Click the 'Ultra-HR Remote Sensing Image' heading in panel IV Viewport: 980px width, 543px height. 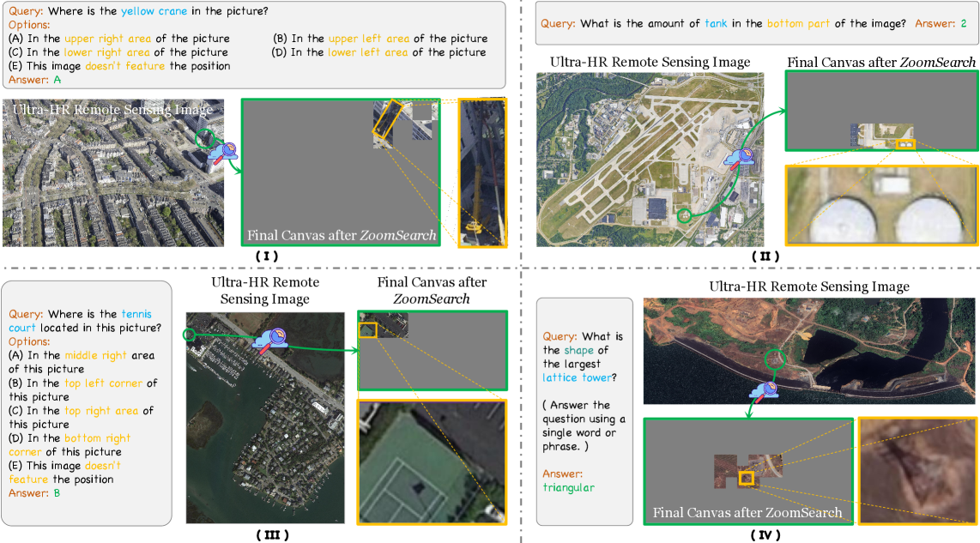[x=809, y=287]
